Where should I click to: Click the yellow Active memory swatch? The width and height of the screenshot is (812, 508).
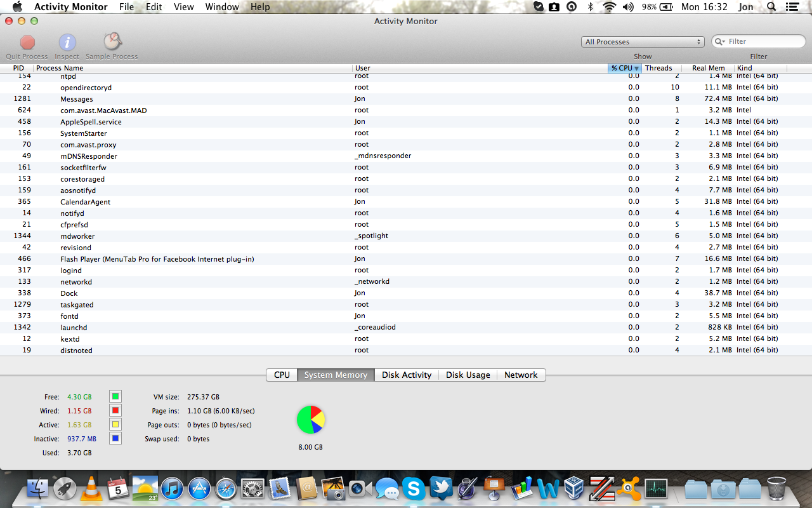tap(115, 425)
